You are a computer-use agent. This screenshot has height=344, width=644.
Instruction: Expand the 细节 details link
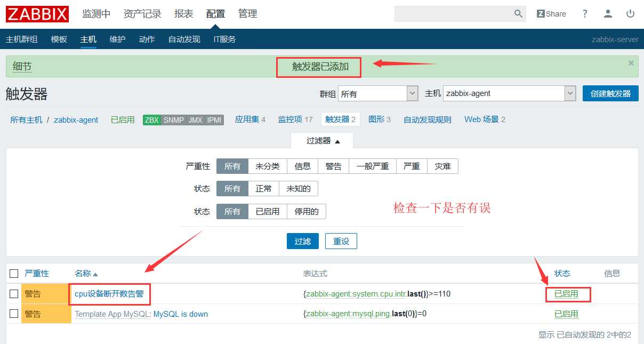coord(22,67)
